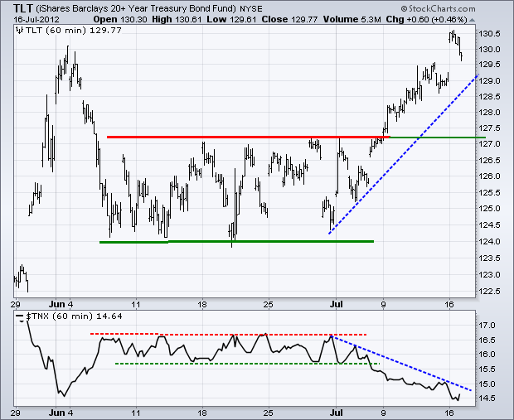Click the $TNX (60 min) legend line icon
The width and height of the screenshot is (514, 420).
20,317
